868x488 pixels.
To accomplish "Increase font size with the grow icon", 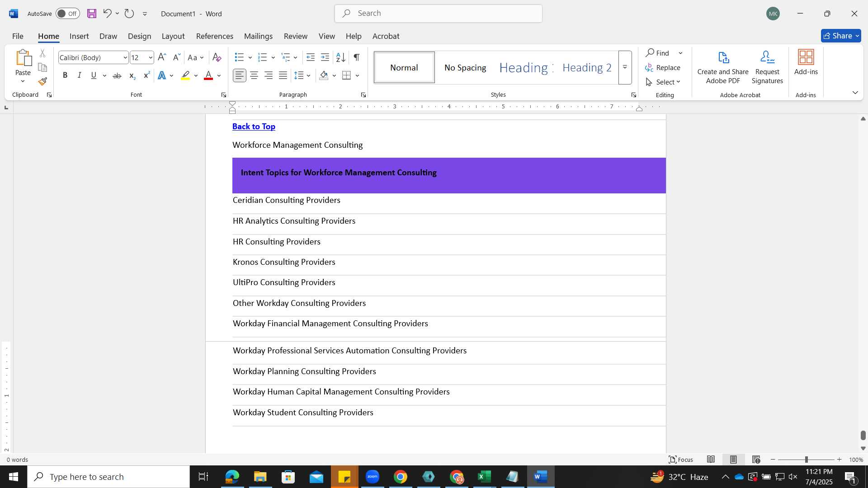I will pos(162,57).
